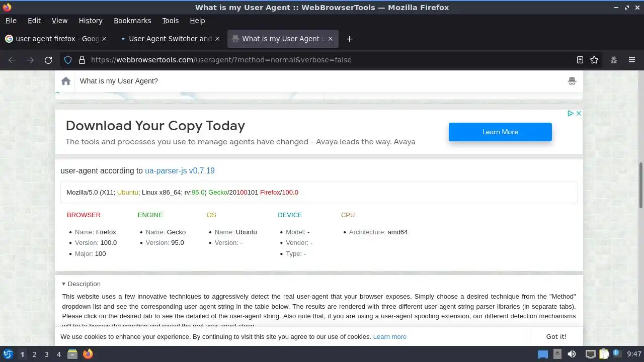Viewport: 644px width, 362px height.
Task: Click the DEVICE heading
Action: (290, 215)
